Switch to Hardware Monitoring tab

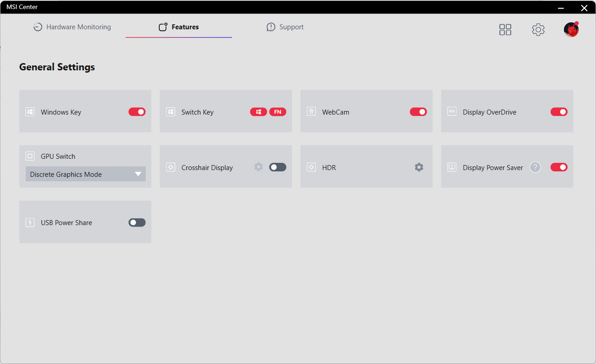72,27
